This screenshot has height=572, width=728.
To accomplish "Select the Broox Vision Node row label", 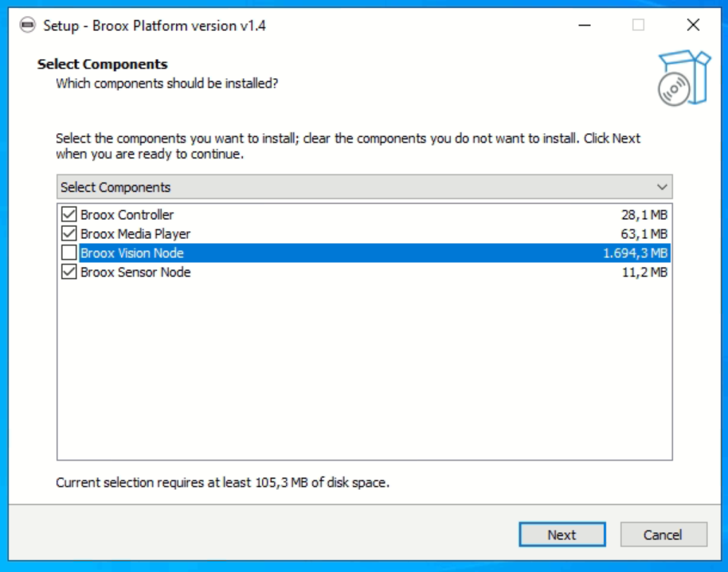I will [x=132, y=253].
